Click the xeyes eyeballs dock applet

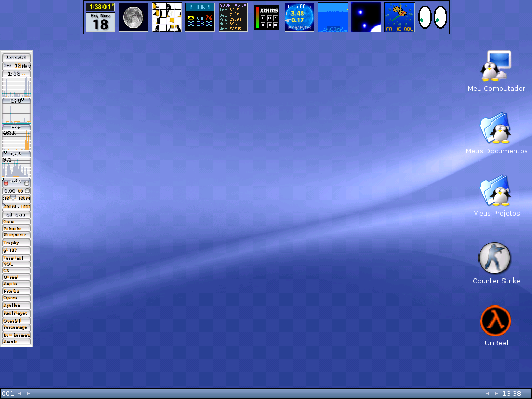[x=433, y=17]
